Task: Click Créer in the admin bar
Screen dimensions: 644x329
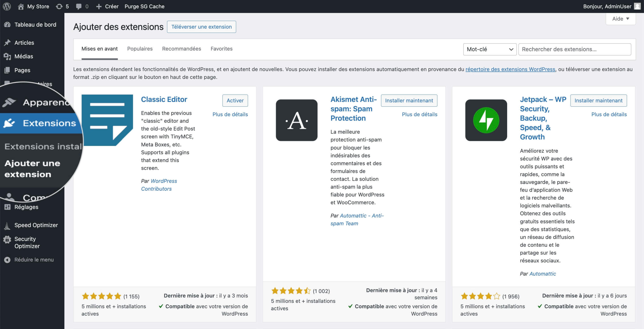Action: point(112,7)
